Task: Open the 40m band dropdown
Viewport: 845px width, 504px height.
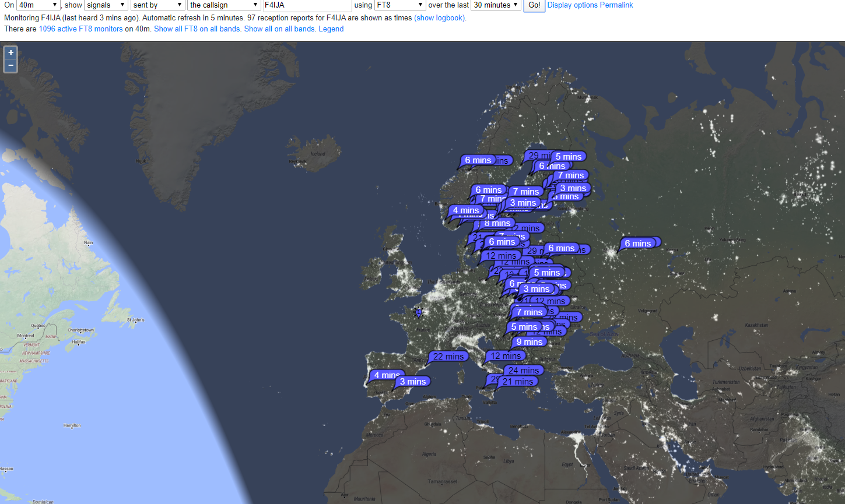Action: click(x=38, y=5)
